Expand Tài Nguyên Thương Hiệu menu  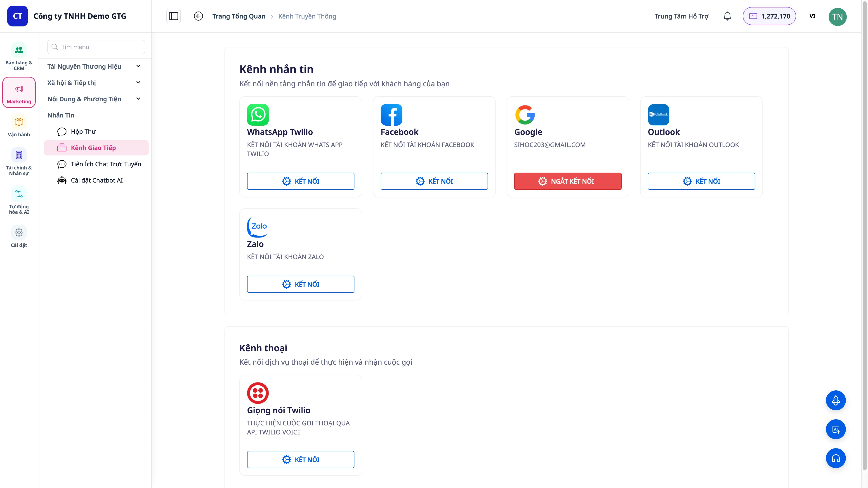pos(94,66)
